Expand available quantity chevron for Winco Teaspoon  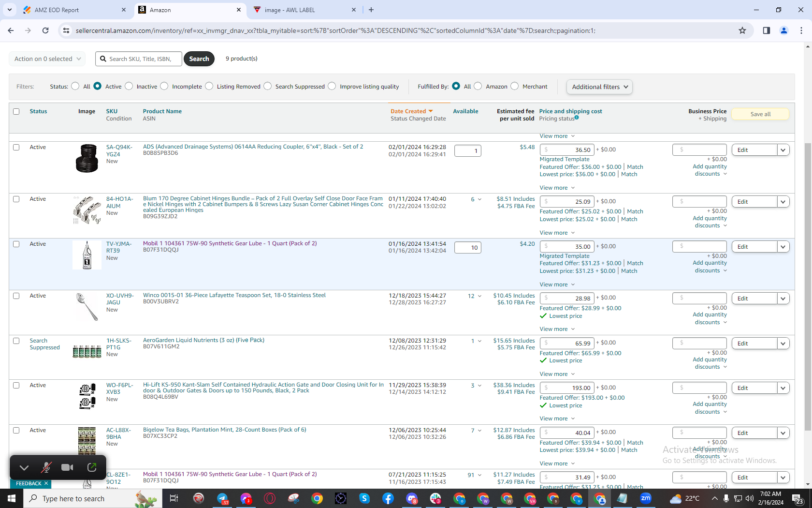tap(479, 296)
